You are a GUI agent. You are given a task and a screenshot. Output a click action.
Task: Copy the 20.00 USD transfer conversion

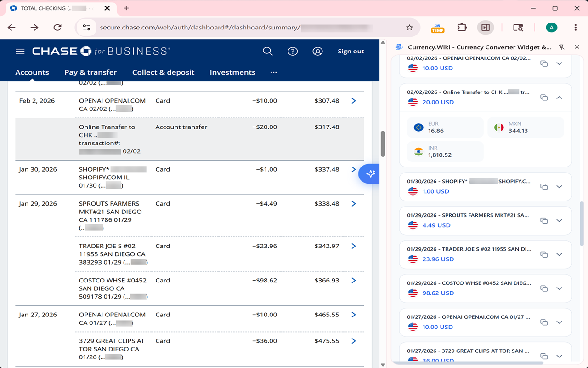tap(544, 98)
